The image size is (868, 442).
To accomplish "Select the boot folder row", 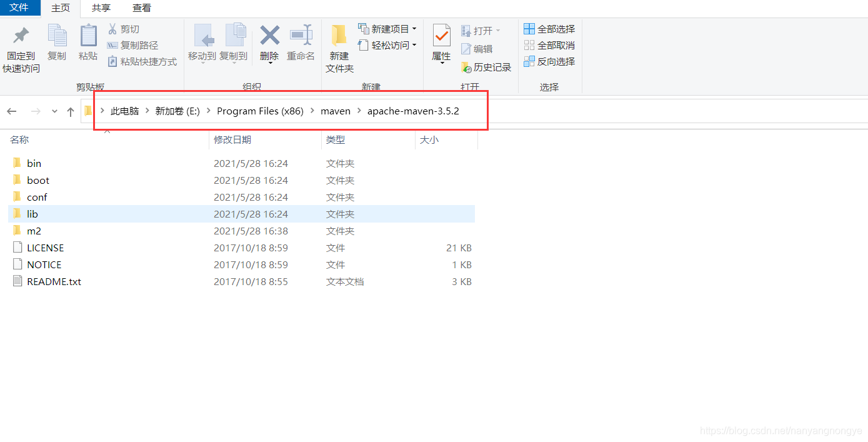I will coord(242,180).
